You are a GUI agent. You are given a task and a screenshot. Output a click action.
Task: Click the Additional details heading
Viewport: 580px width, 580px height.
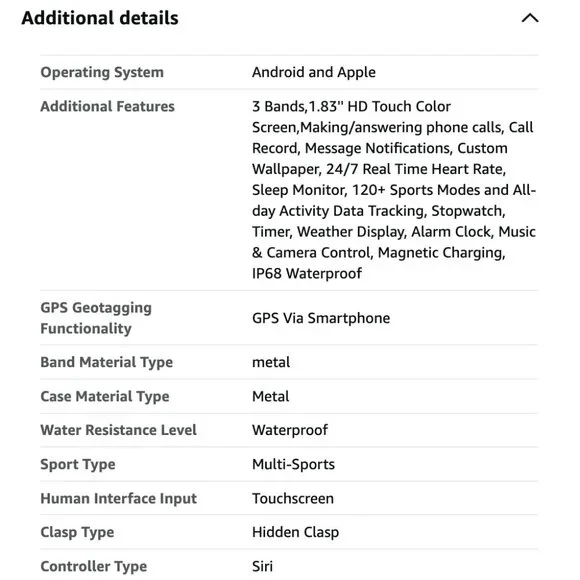tap(100, 18)
